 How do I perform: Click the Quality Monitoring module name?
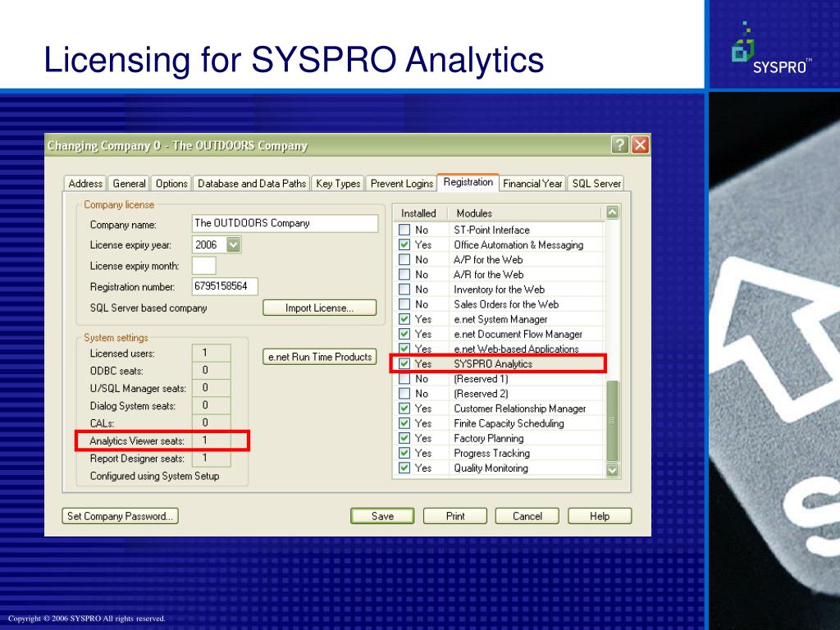tap(491, 468)
